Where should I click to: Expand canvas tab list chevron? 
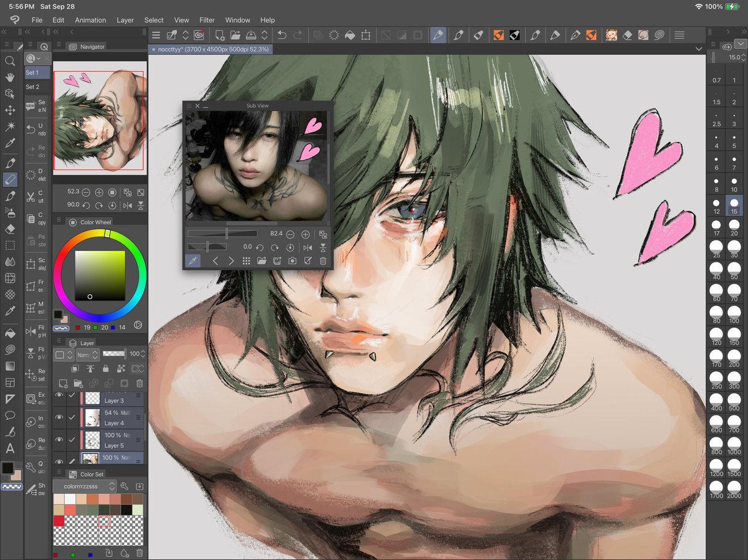(x=698, y=48)
